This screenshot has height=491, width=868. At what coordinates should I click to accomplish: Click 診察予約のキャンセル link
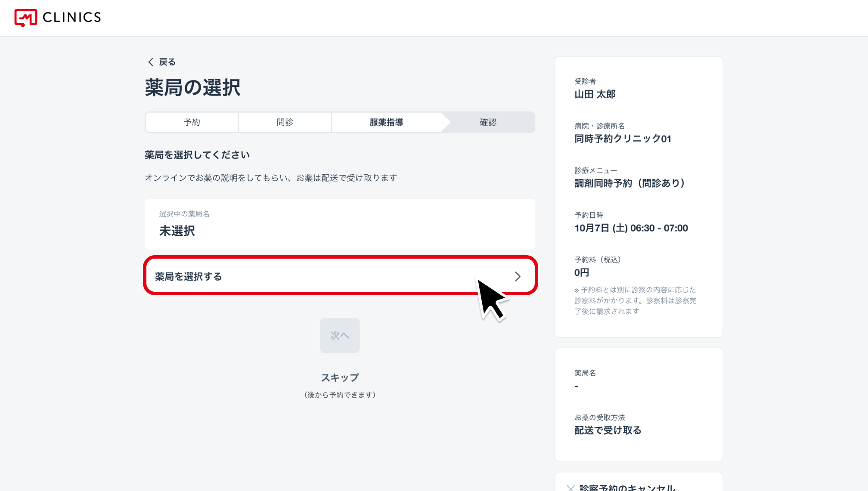click(627, 488)
